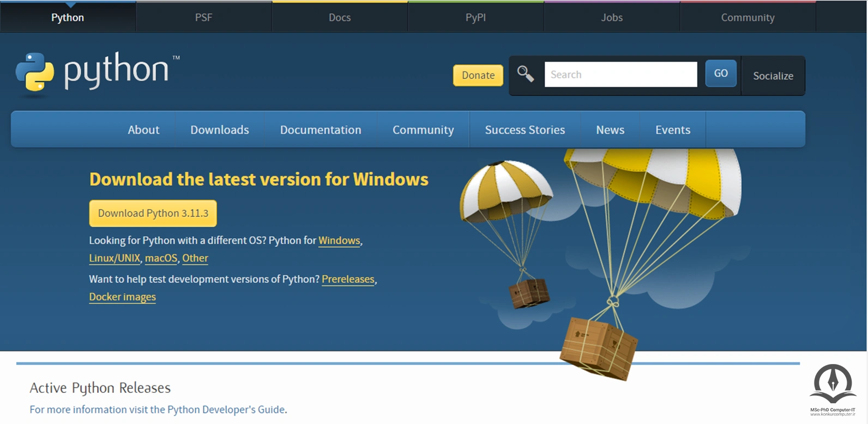Open the Python tab in top bar

(68, 17)
